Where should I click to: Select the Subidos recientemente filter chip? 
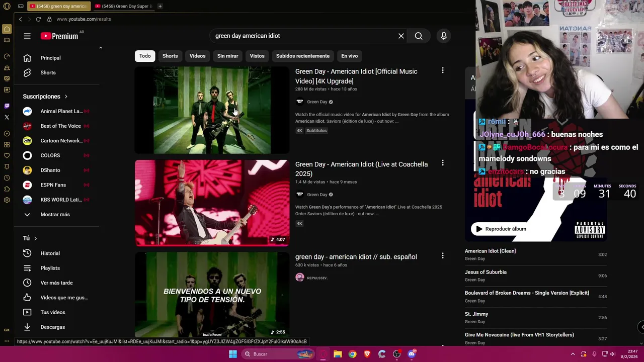[x=303, y=56]
